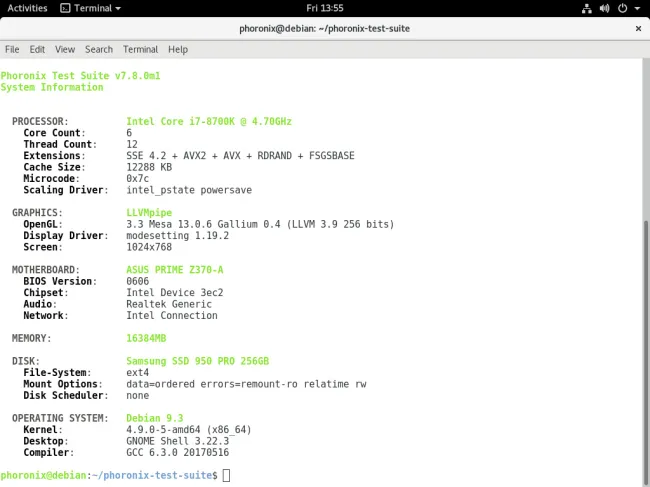650x487 pixels.
Task: Click the ext4 file-system value
Action: [x=138, y=373]
